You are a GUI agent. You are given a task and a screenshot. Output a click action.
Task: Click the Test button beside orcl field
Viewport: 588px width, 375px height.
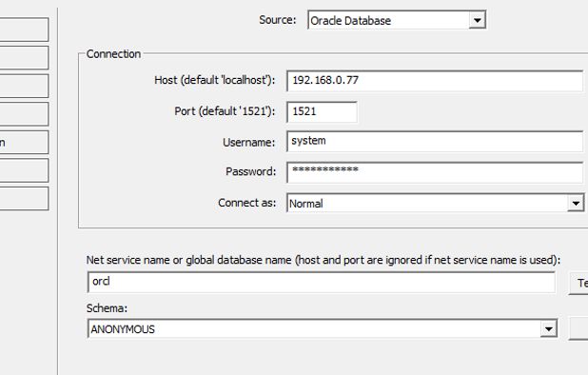(x=578, y=283)
